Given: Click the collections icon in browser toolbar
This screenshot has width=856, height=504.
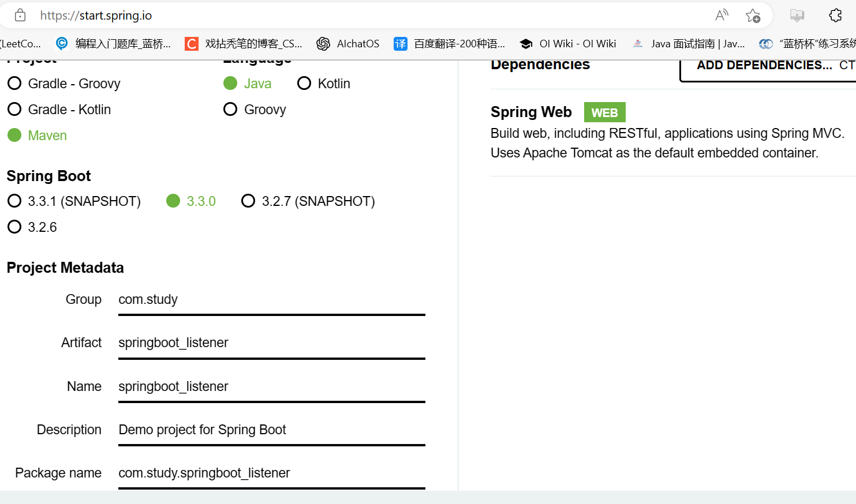Looking at the screenshot, I should pos(797,16).
